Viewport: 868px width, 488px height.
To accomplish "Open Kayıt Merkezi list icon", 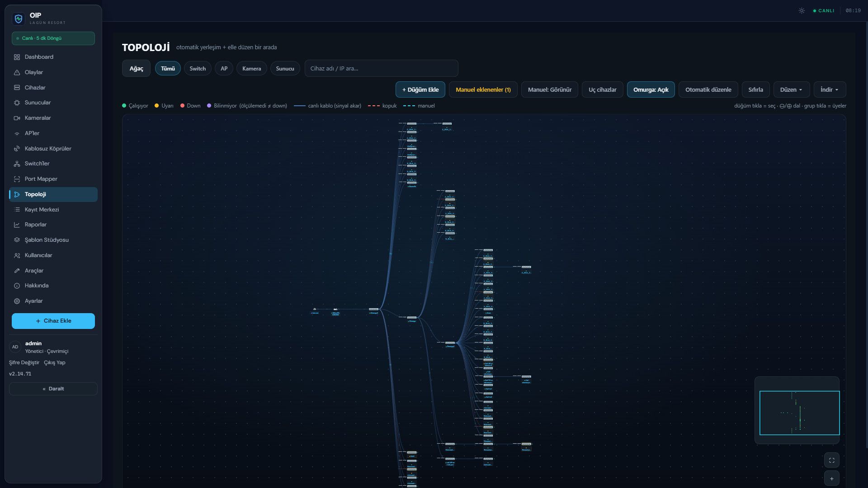I will tap(17, 210).
